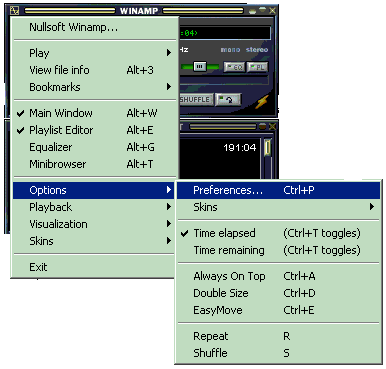Expand Skins in the Options submenu

pos(278,207)
